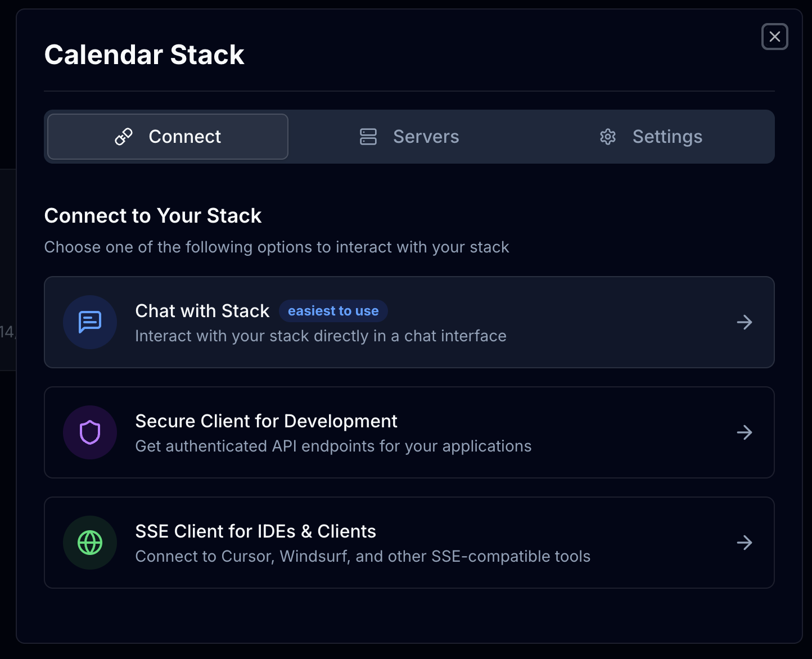The width and height of the screenshot is (812, 659).
Task: Click the gear icon next to Settings
Action: click(608, 136)
